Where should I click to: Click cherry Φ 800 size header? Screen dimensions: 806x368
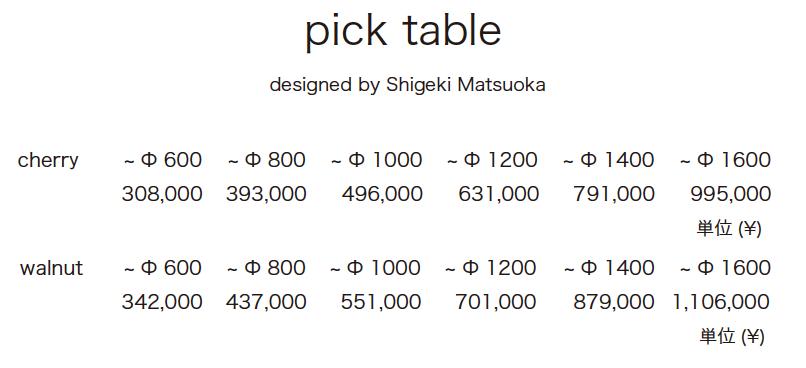click(267, 160)
